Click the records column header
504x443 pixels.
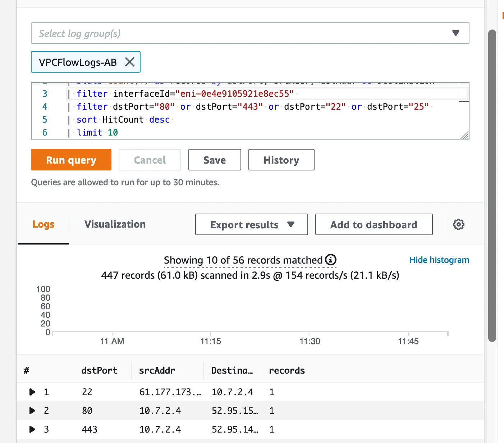[x=287, y=371]
